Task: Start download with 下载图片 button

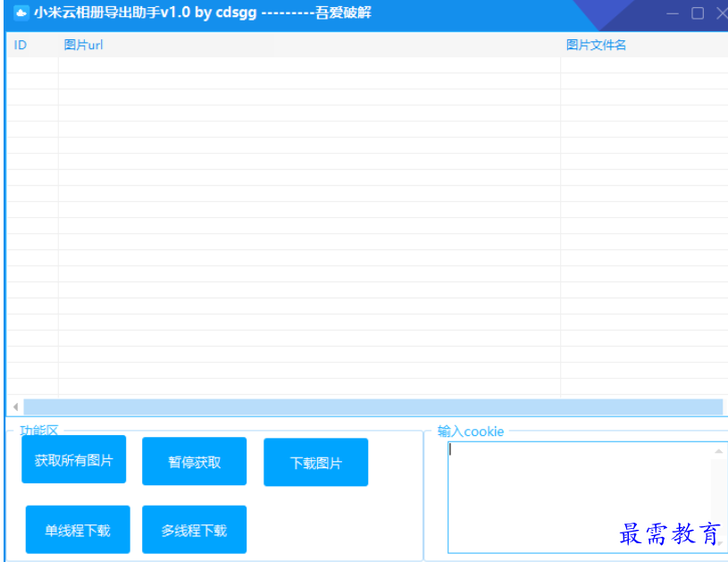Action: [315, 462]
